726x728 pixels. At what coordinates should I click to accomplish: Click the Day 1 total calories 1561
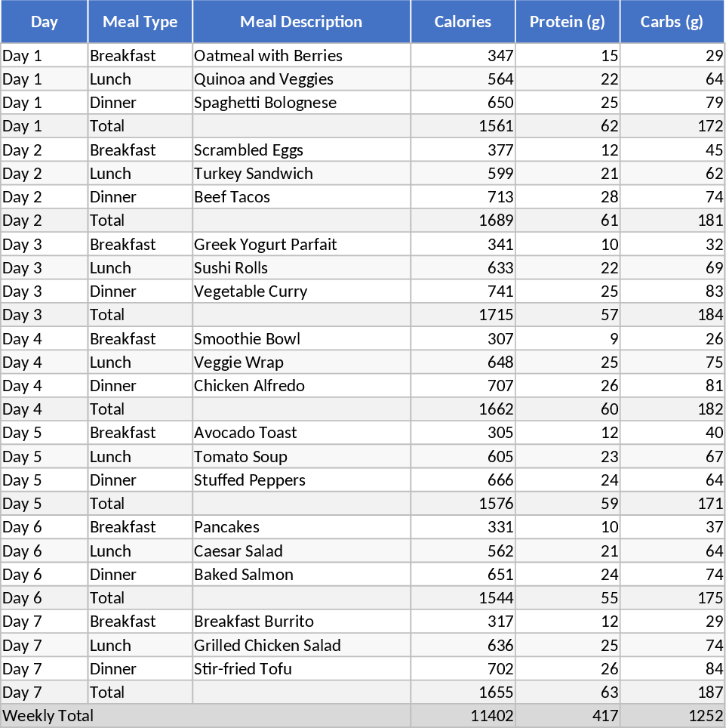coord(496,126)
